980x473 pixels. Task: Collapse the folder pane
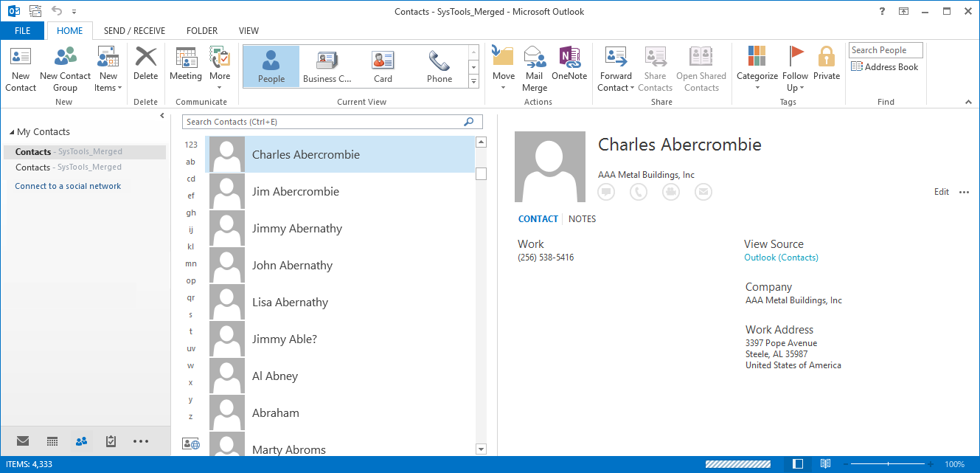tap(162, 116)
